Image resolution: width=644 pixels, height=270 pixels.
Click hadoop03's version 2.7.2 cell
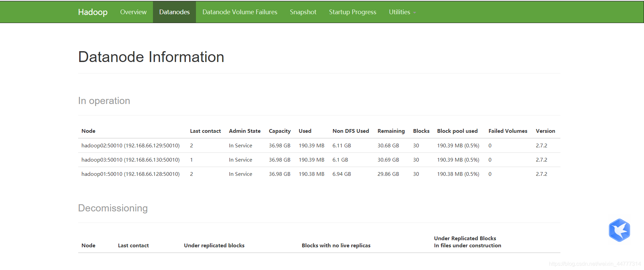click(541, 160)
